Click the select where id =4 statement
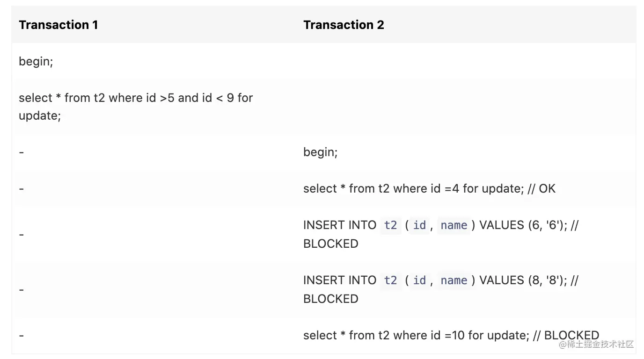 (x=429, y=188)
